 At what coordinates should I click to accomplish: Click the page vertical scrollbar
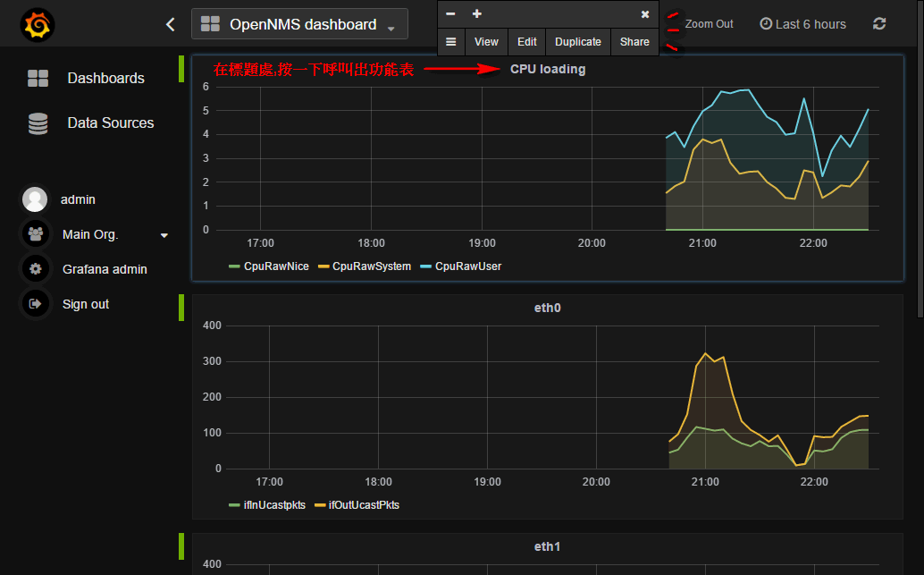(x=920, y=159)
